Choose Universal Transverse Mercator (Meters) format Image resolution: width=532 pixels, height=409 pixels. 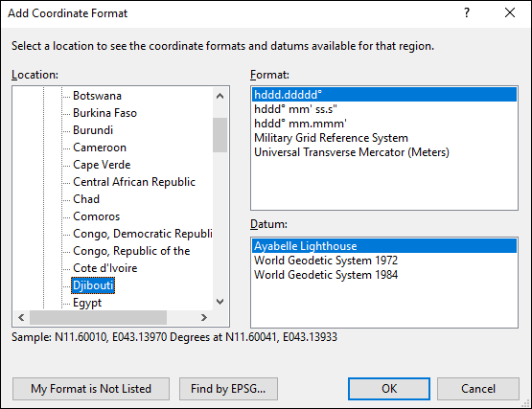(384, 152)
